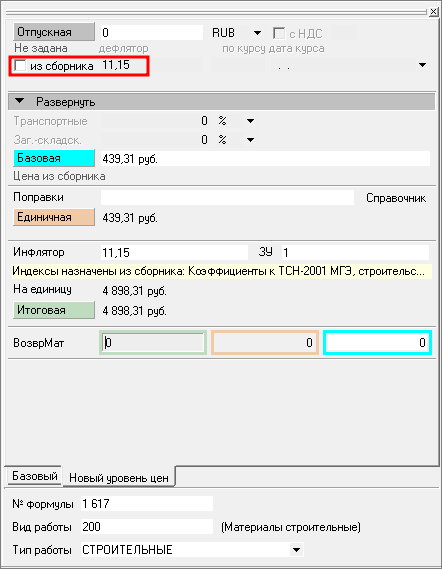Viewport: 442px width, 569px height.
Task: Enable the из сборника checkbox
Action: (x=20, y=66)
